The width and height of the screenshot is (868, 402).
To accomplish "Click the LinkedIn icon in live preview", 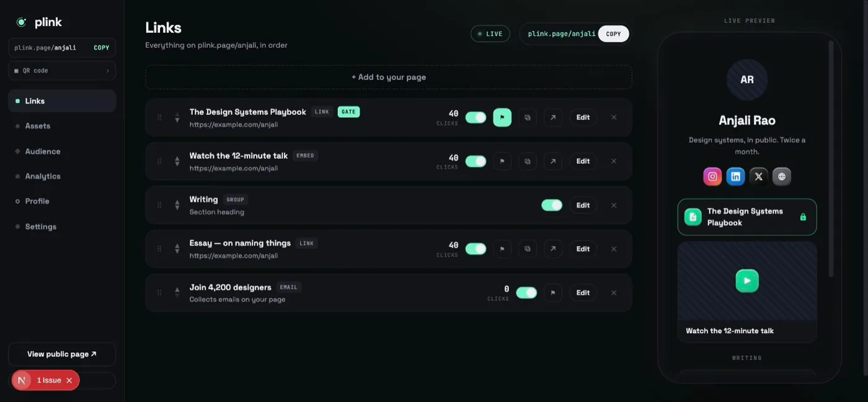I will pyautogui.click(x=735, y=176).
